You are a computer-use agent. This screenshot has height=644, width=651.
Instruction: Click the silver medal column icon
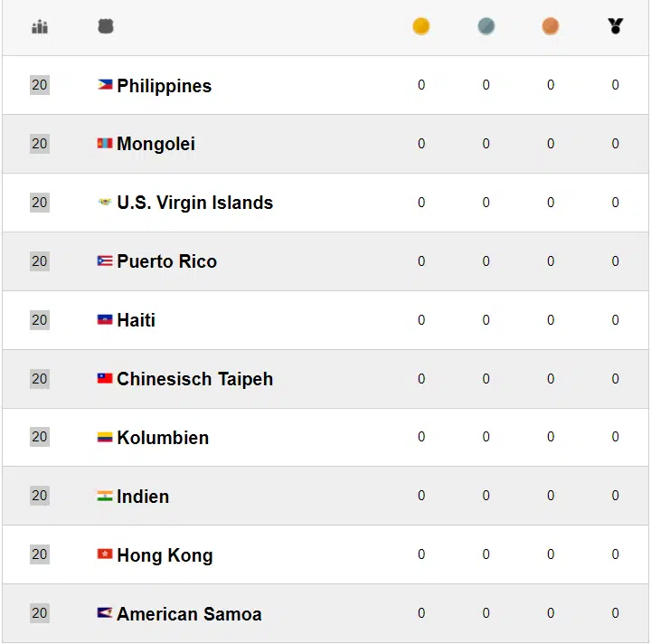coord(486,26)
